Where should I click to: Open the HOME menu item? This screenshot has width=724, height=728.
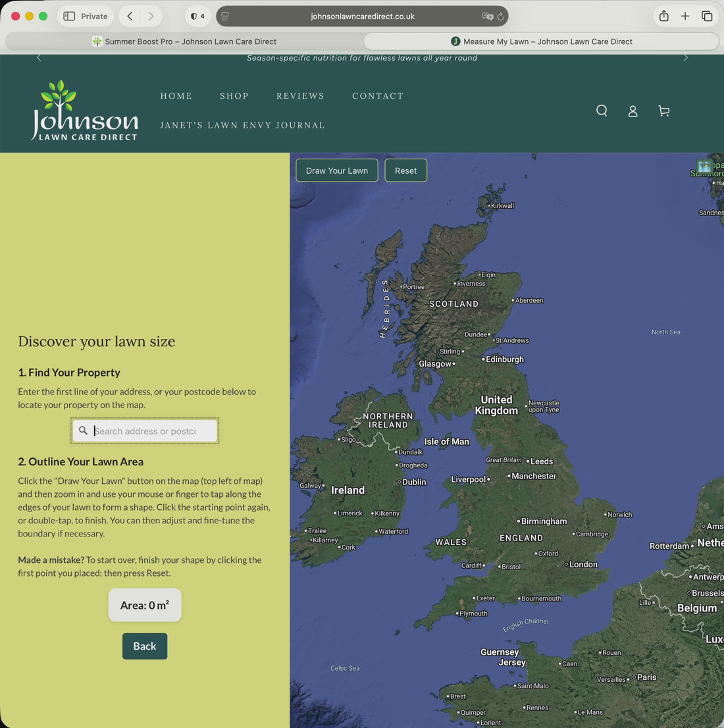pyautogui.click(x=176, y=96)
